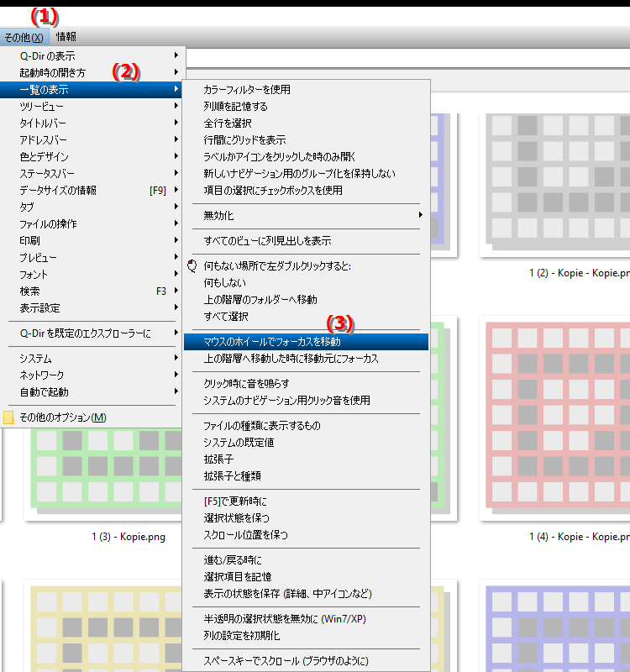Open the フォント submenu
Viewport: 630px width, 672px height.
92,275
